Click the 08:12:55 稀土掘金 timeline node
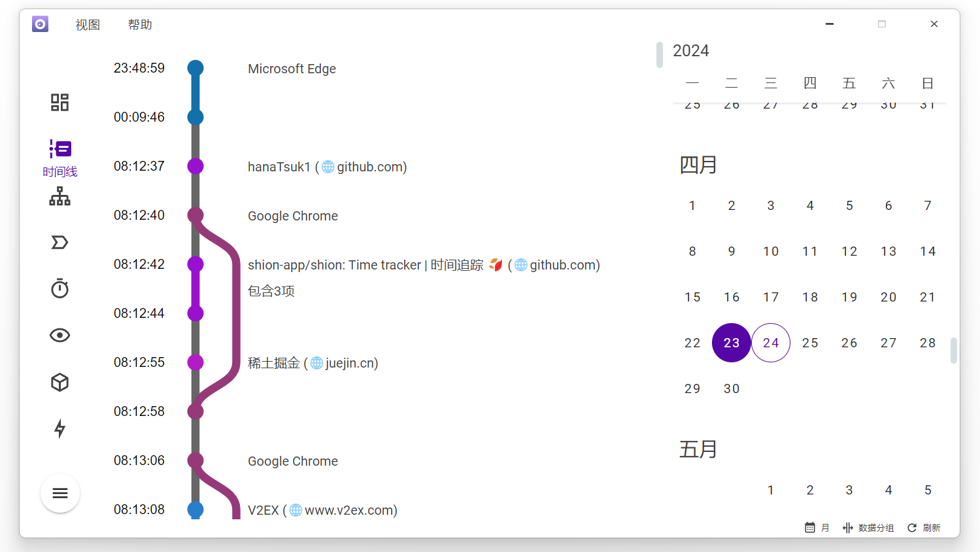This screenshot has width=980, height=552. pos(195,362)
